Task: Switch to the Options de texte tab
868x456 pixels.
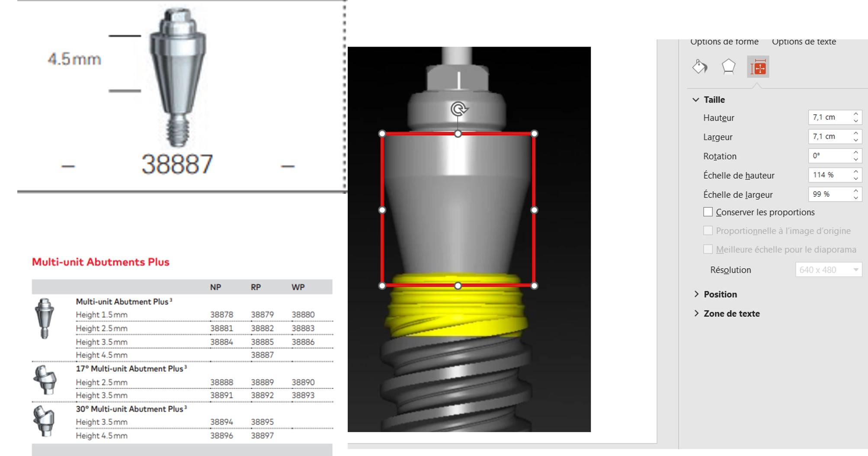Action: click(x=804, y=42)
